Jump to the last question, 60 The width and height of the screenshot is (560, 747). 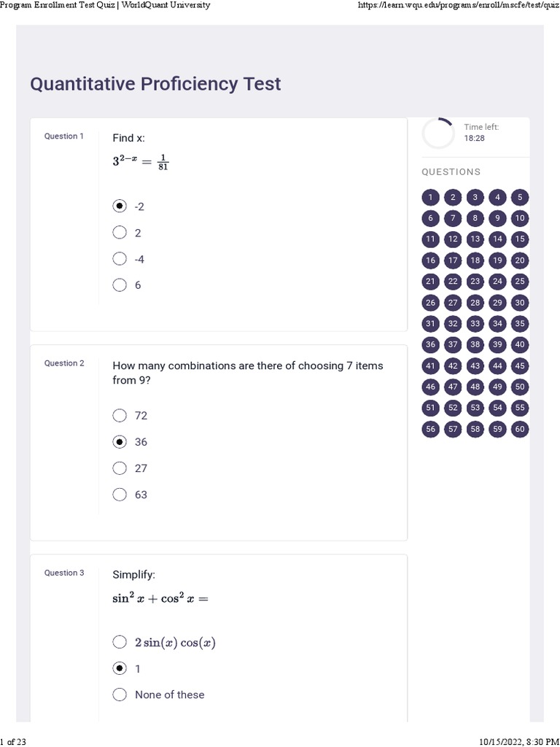(520, 430)
